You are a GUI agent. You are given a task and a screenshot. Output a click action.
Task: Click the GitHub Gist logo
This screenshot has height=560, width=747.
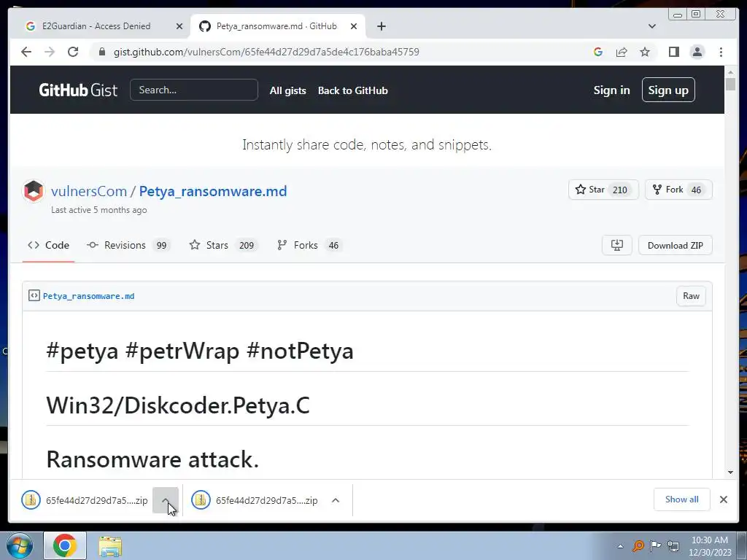coord(78,90)
